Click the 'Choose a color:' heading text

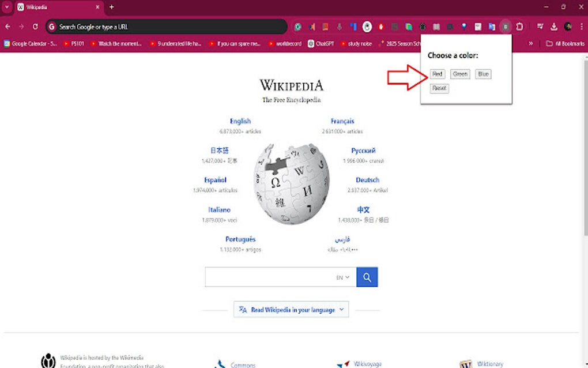coord(453,55)
